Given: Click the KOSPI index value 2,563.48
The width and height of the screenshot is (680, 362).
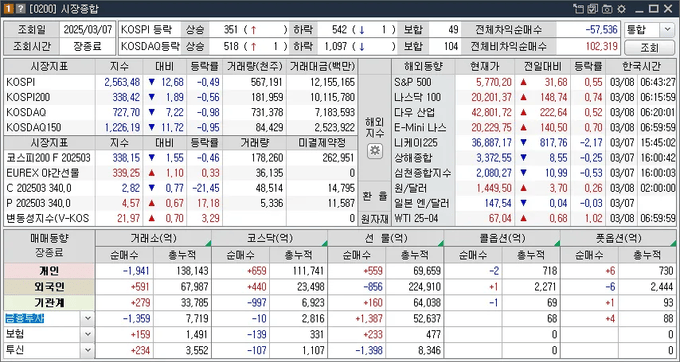Looking at the screenshot, I should pyautogui.click(x=122, y=82).
